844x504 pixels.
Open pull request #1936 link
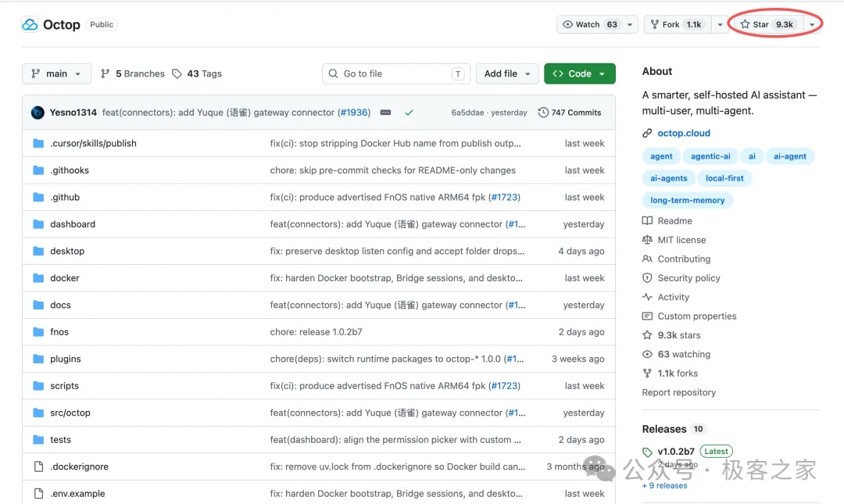click(354, 113)
